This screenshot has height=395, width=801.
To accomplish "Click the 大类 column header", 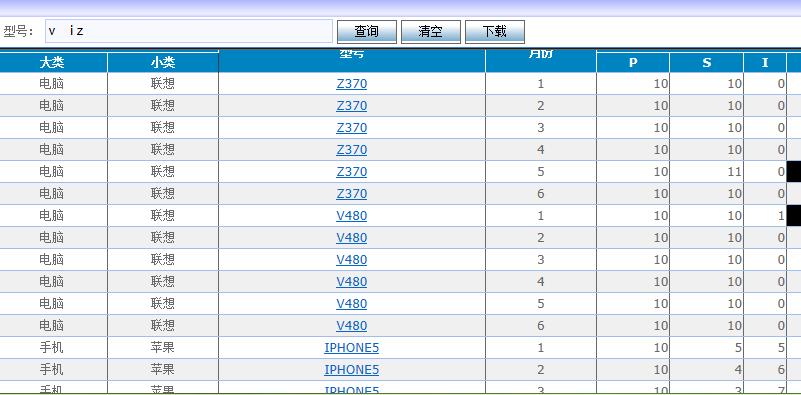I will tap(52, 62).
